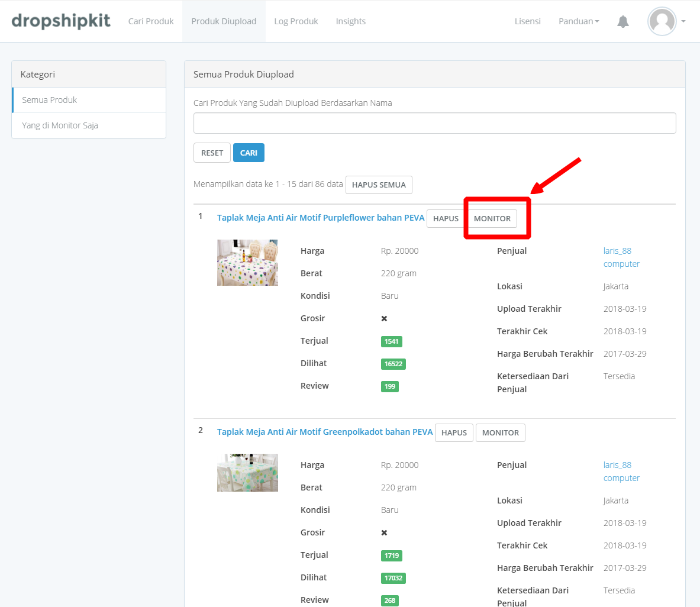Open Taplak Meja Purpleflower product link
700x607 pixels.
[321, 218]
